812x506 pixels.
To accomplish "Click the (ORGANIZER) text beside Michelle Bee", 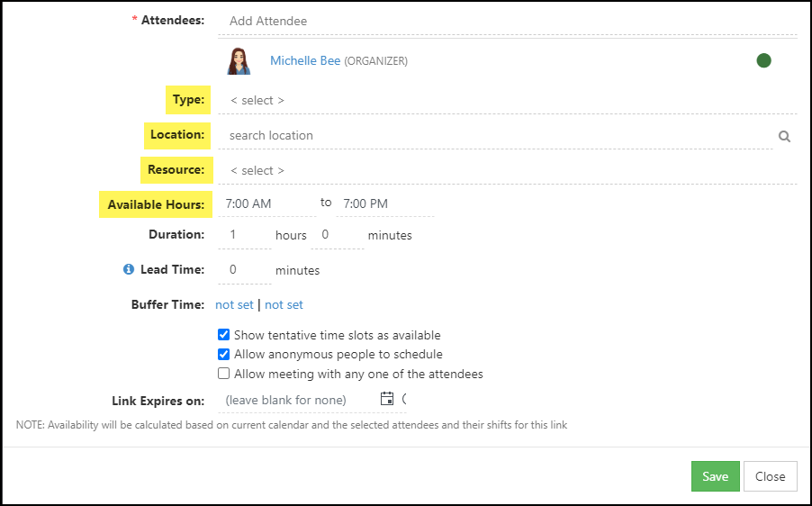I will point(376,61).
